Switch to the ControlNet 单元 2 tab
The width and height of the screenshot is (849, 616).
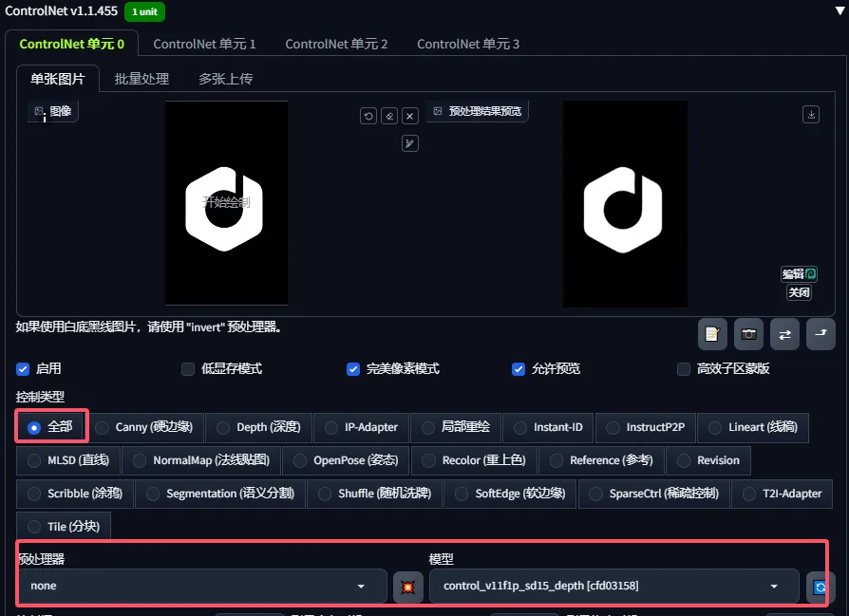[336, 44]
